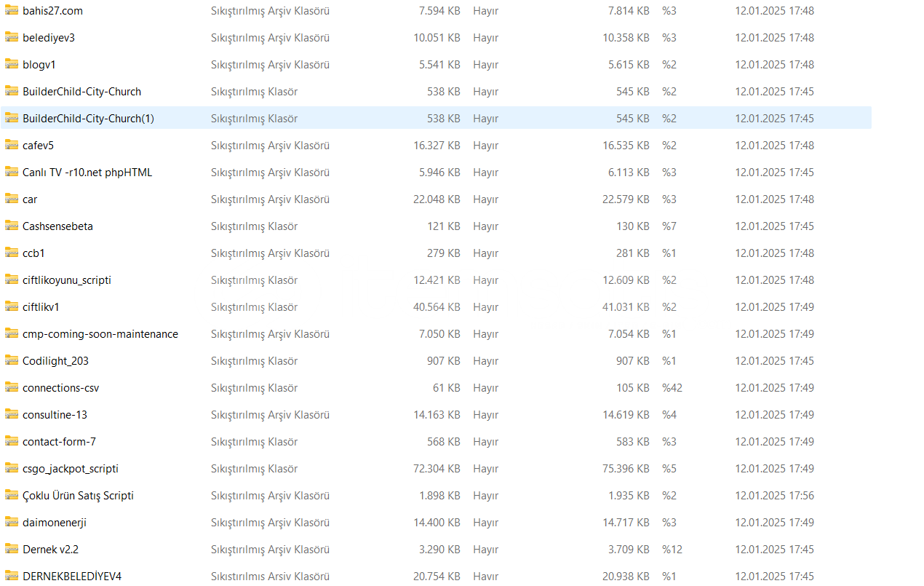924x586 pixels.
Task: Select the connections-csv file name
Action: coord(60,388)
